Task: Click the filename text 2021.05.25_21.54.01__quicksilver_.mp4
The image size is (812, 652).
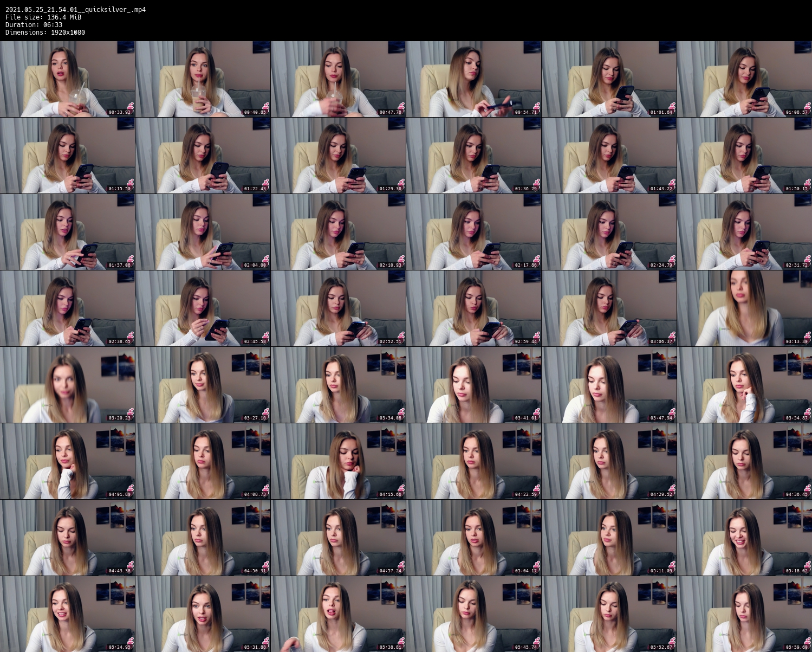Action: click(75, 10)
